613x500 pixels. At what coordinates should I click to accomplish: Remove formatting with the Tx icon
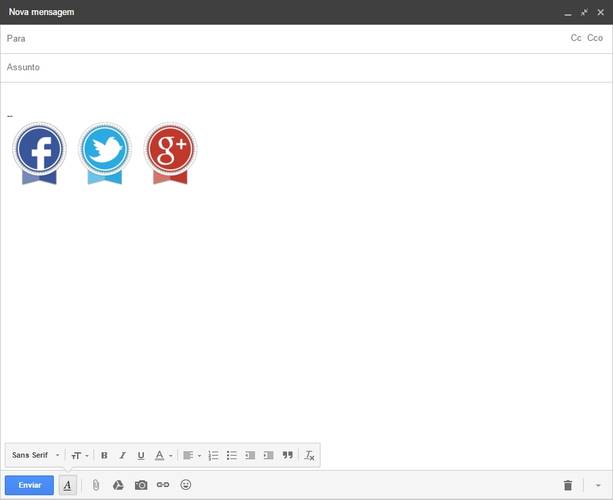[309, 455]
